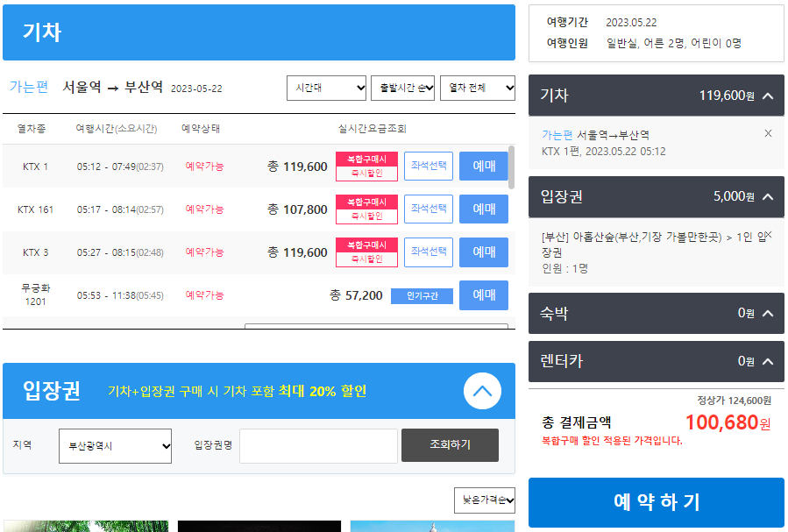
Task: Click 복합구매시 즉시할인 badge for KTX 1
Action: [x=367, y=167]
